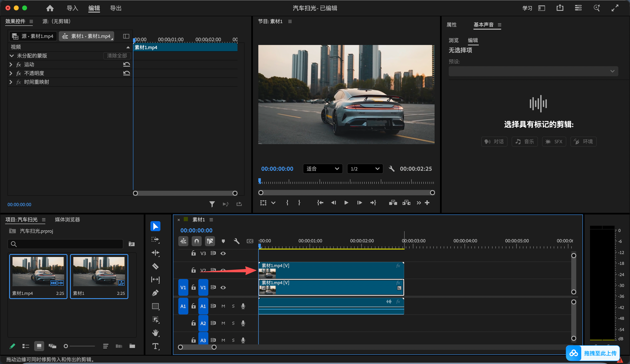Image resolution: width=630 pixels, height=364 pixels.
Task: Select the Hand tool
Action: coord(155,333)
